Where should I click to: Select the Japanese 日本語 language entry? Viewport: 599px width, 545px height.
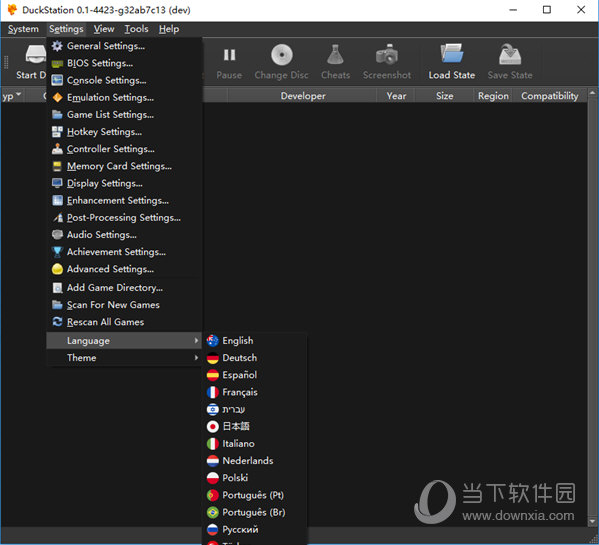(x=255, y=426)
